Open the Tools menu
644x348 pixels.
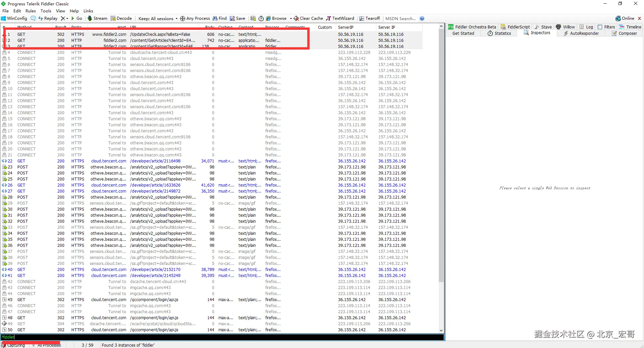coord(46,11)
